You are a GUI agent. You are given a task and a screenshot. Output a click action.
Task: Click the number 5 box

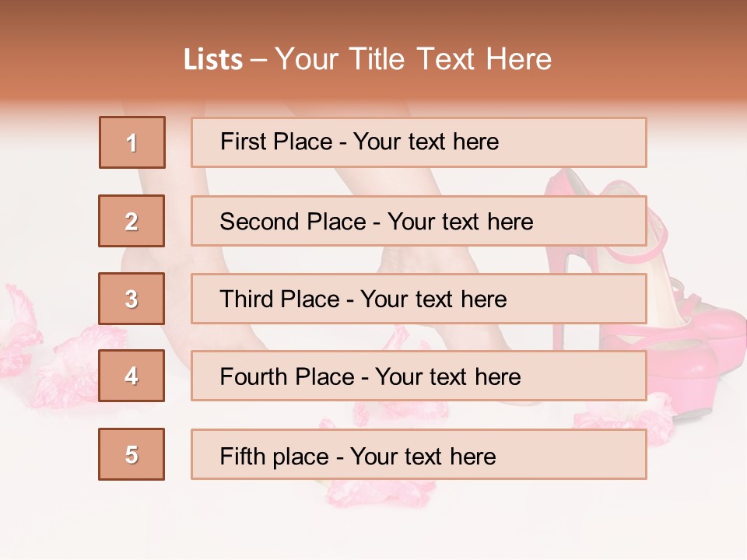point(132,454)
